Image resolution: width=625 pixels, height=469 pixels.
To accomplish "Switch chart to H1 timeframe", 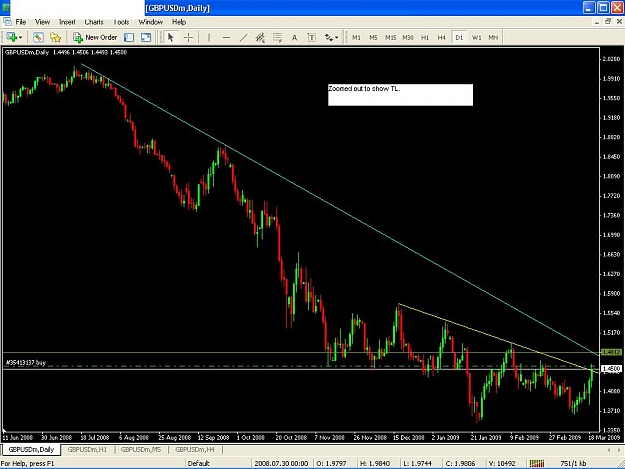I will (425, 37).
